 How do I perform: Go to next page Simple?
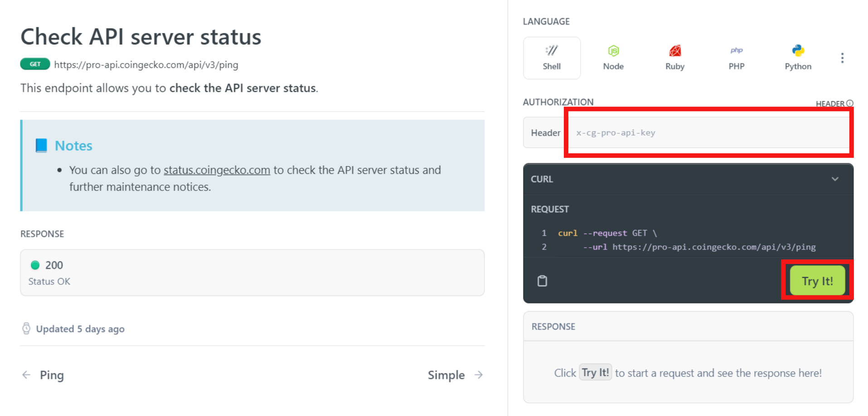[456, 375]
